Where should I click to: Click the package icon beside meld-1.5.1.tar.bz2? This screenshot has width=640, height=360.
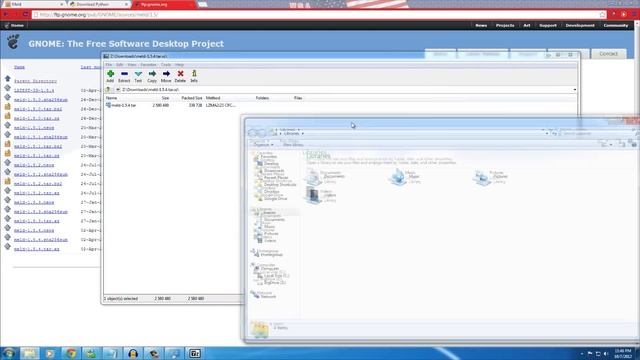(x=7, y=144)
